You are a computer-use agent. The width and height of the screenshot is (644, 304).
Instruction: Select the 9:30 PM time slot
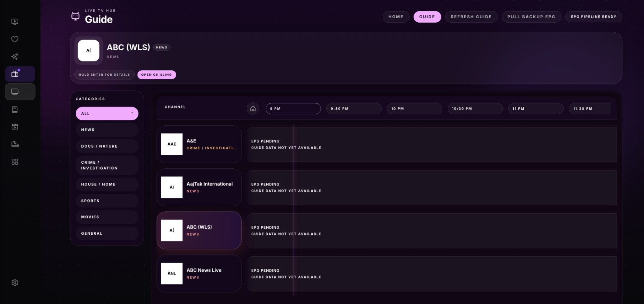coord(354,109)
